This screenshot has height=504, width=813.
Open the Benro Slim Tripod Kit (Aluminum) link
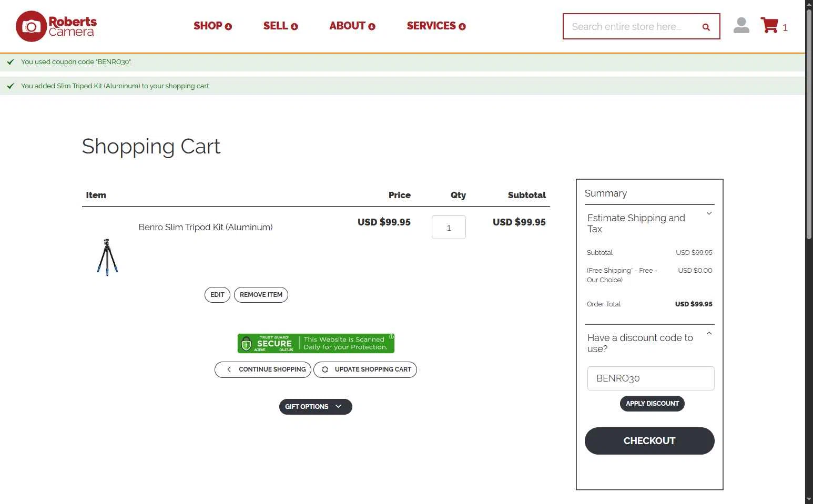(x=206, y=227)
